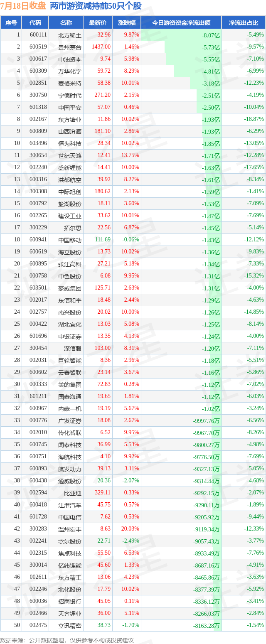Click outflow ratio -6.03% for 国泰海通

(255, 396)
